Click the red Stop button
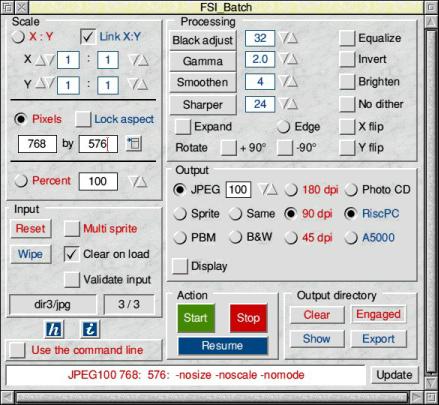The image size is (439, 405). pos(248,318)
